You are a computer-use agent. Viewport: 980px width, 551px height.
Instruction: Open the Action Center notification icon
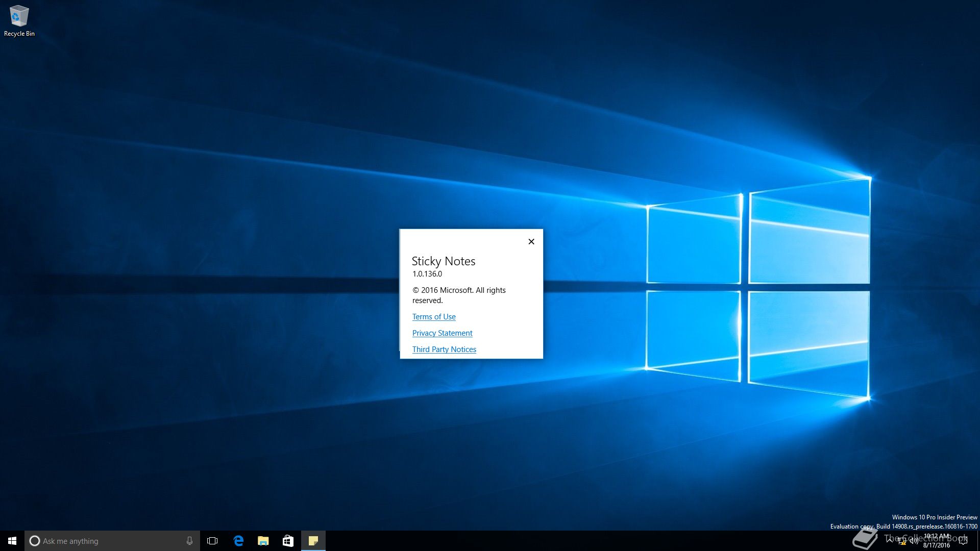pyautogui.click(x=963, y=541)
